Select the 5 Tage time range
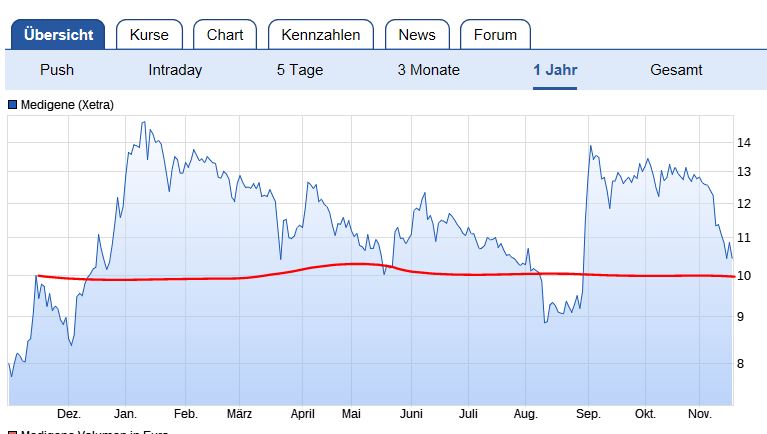Viewport: 767px width, 434px height. [x=302, y=70]
